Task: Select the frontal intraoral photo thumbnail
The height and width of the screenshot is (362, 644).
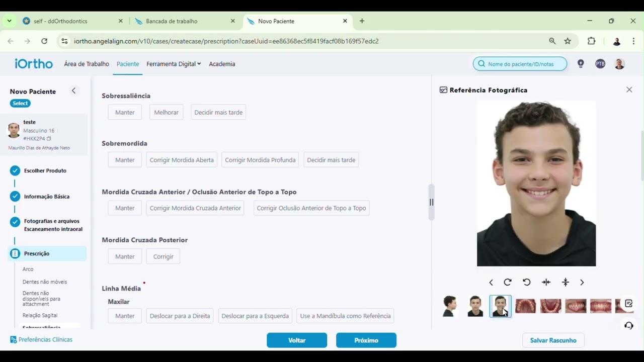Action: [x=601, y=306]
